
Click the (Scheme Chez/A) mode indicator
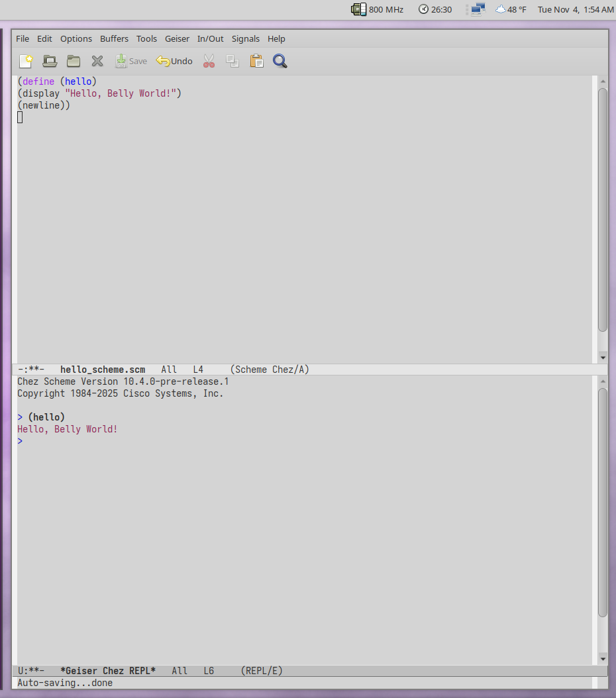270,370
